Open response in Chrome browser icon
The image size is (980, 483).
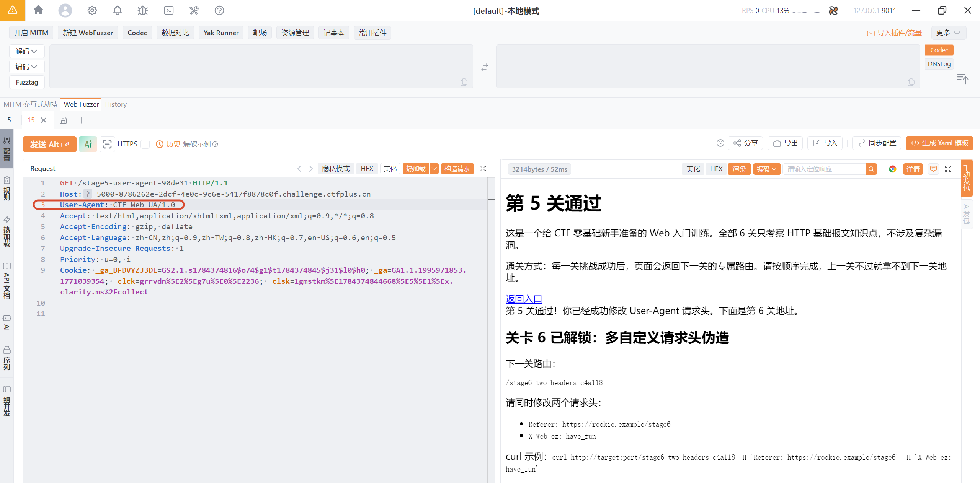pos(893,169)
